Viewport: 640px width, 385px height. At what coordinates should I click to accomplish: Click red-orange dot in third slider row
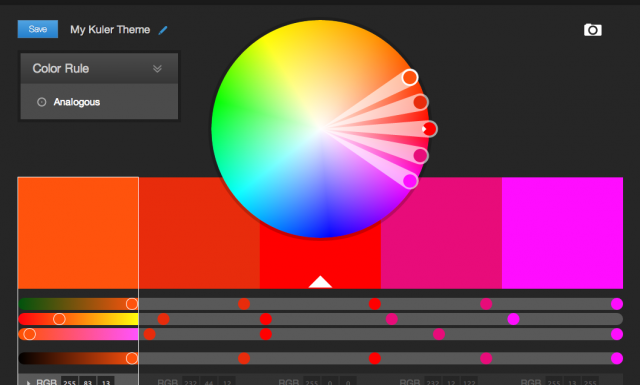(x=149, y=334)
